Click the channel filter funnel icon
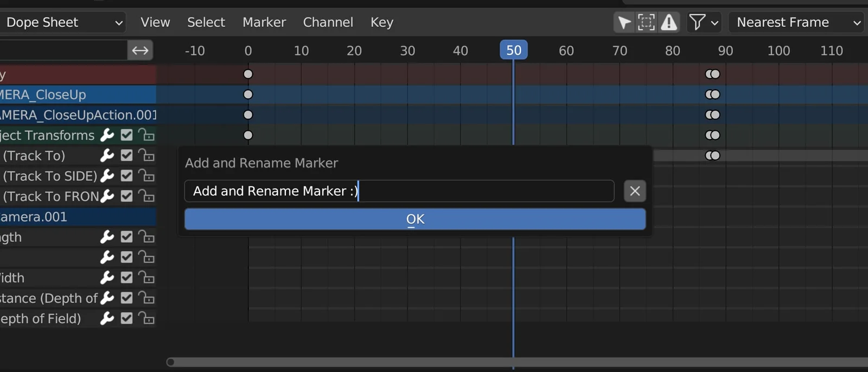868x372 pixels. (697, 22)
